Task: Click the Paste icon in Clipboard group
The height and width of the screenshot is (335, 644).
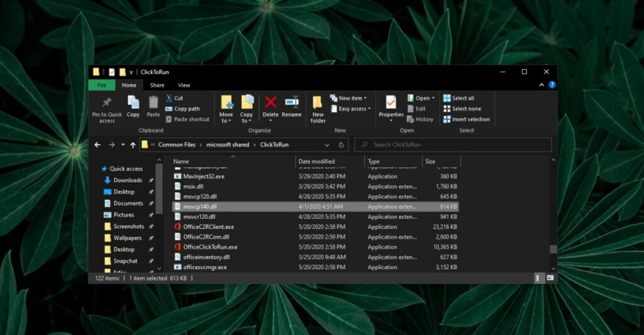Action: [153, 102]
